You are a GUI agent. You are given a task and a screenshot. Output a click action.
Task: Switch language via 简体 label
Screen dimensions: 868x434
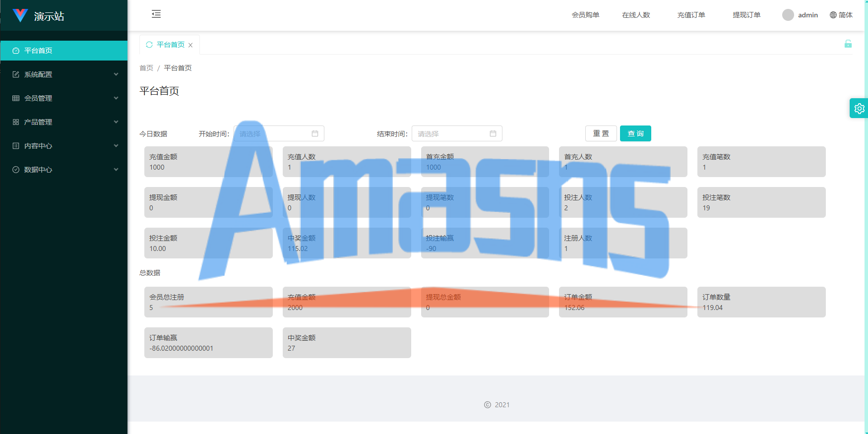846,15
